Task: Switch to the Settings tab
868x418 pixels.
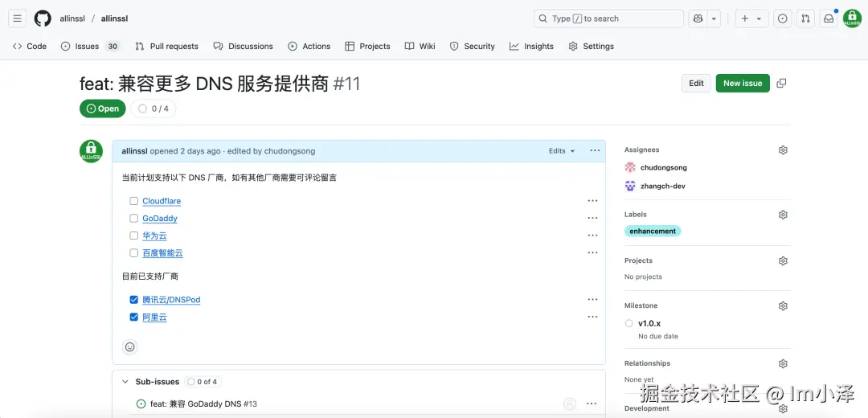Action: click(592, 46)
